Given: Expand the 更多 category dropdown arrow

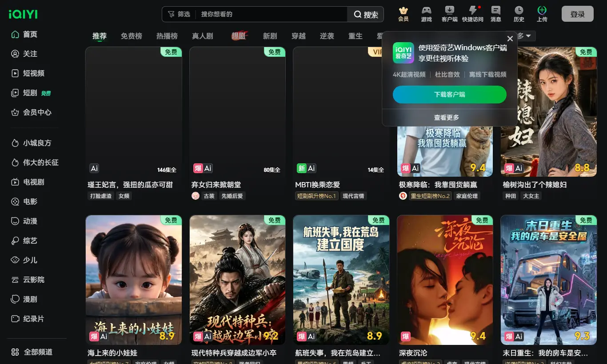Looking at the screenshot, I should click(528, 36).
